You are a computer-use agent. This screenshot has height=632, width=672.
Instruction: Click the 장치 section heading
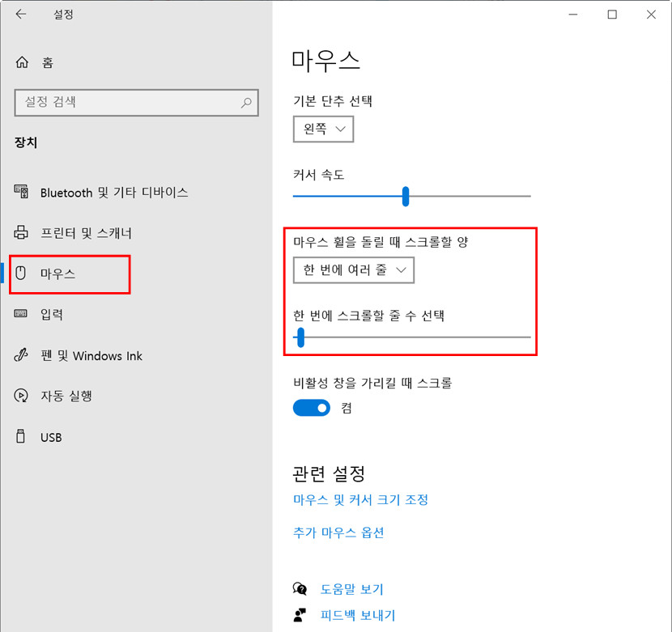(x=26, y=142)
